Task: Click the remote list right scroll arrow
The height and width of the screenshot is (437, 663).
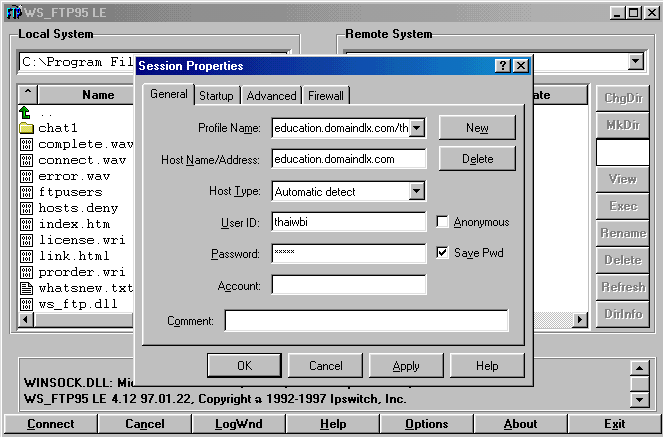Action: tap(580, 320)
